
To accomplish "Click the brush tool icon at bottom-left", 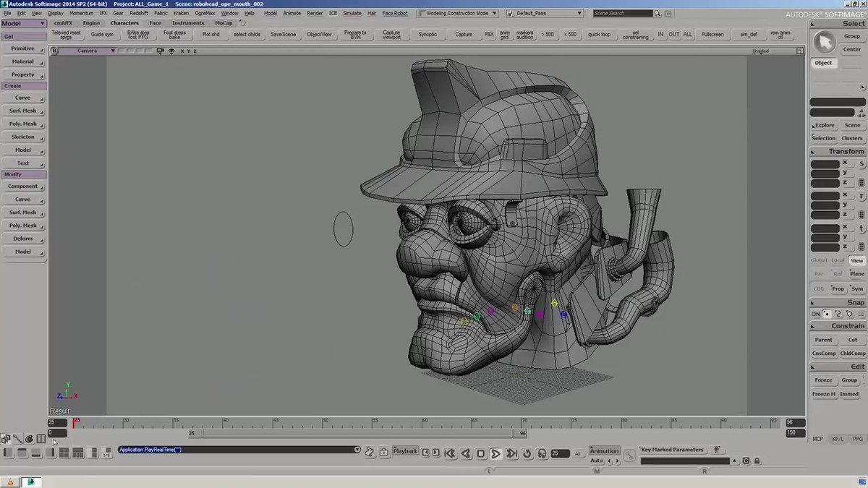I will click(17, 438).
